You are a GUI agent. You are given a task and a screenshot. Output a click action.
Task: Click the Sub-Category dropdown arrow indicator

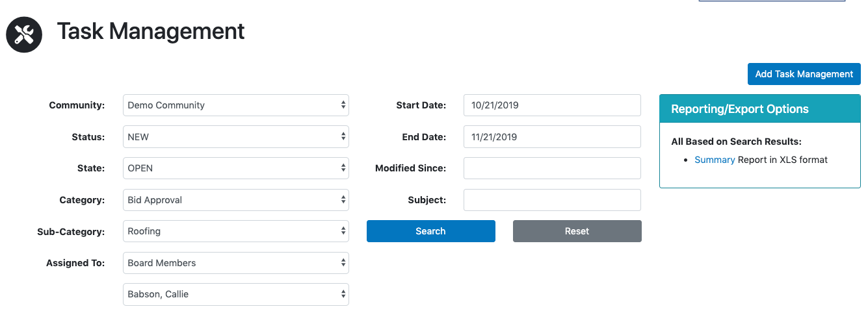tap(343, 231)
